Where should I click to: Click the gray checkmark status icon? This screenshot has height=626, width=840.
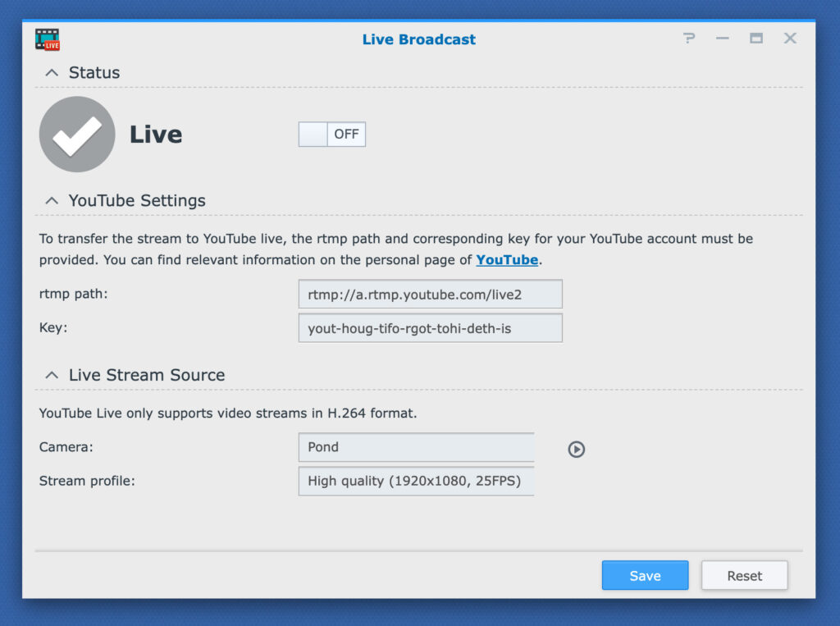coord(77,135)
